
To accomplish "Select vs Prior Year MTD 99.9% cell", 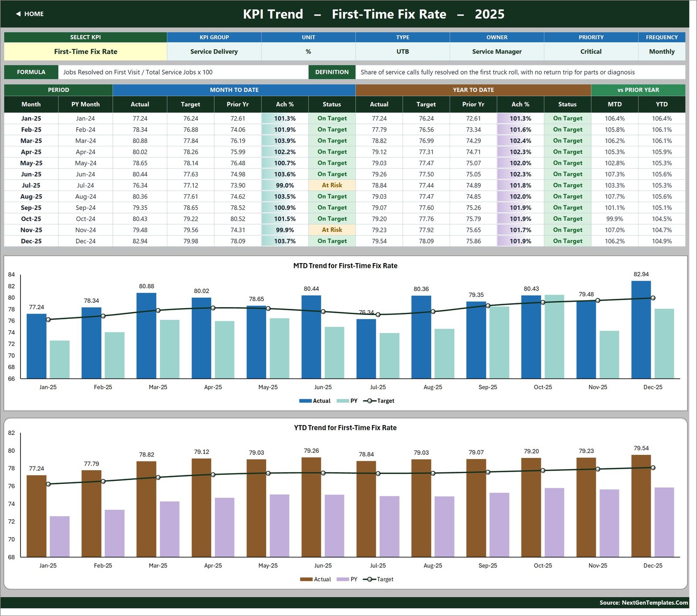I will (x=615, y=219).
